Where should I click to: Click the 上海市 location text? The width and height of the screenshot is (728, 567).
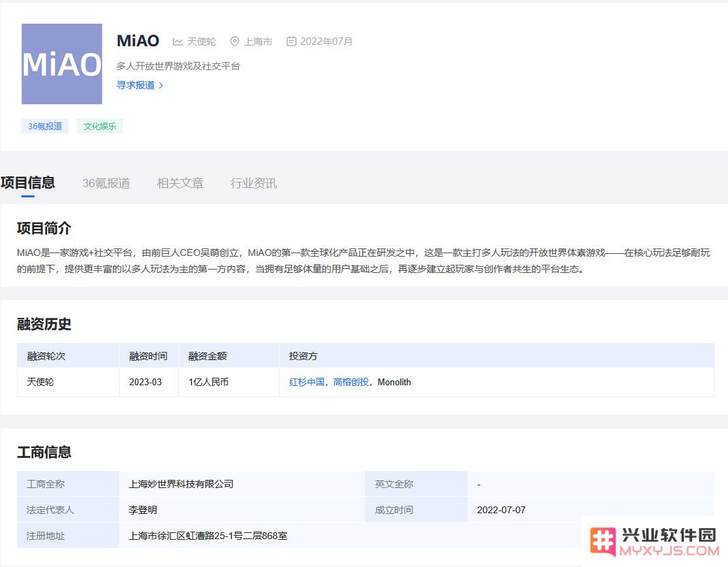pyautogui.click(x=258, y=42)
